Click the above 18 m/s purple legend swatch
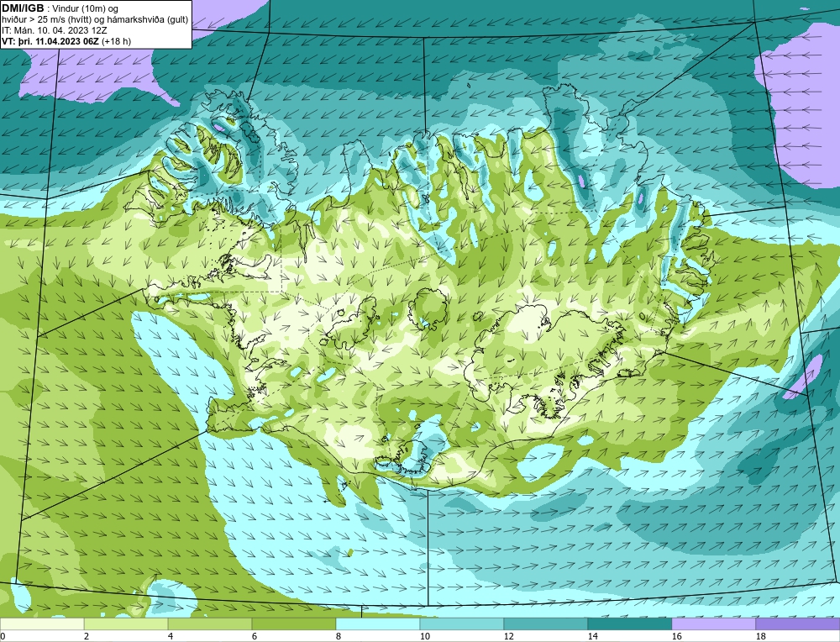840x642 pixels. click(x=798, y=624)
